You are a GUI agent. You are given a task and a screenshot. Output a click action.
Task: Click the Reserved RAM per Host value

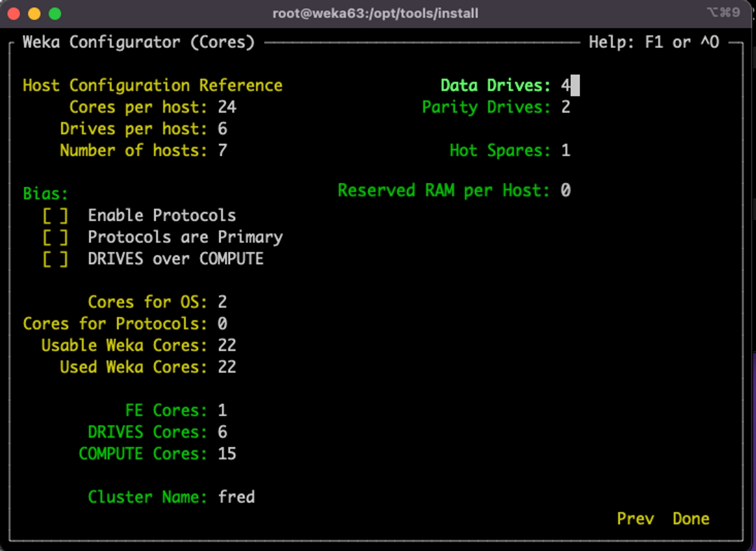coord(566,190)
